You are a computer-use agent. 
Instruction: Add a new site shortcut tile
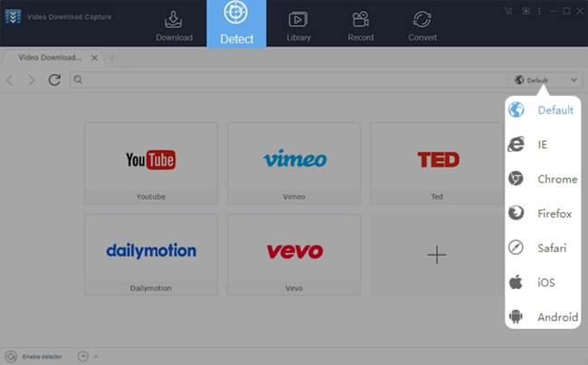[437, 255]
